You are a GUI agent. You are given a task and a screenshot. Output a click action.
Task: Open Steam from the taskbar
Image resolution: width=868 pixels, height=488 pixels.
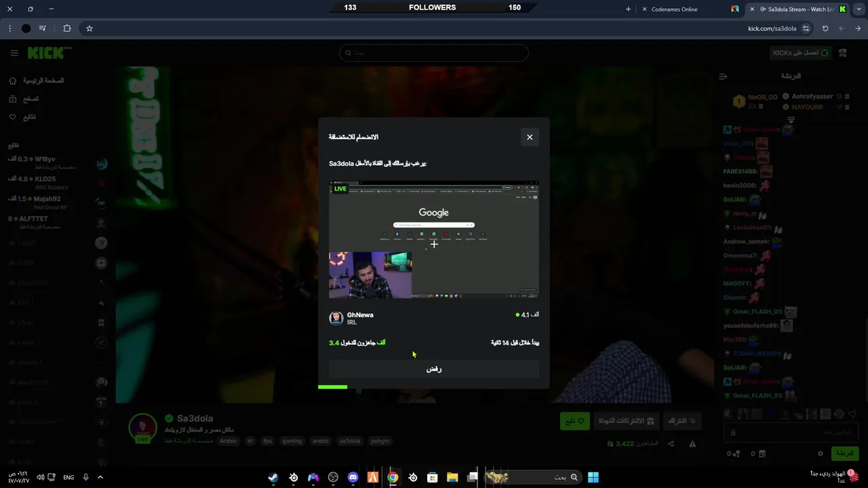pyautogui.click(x=273, y=477)
